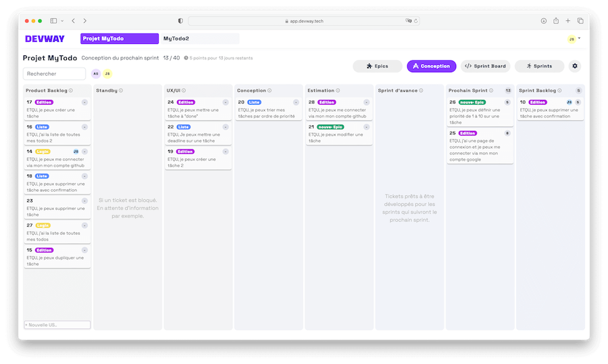Toggle the Safari sidebar
The height and width of the screenshot is (364, 608).
point(53,21)
